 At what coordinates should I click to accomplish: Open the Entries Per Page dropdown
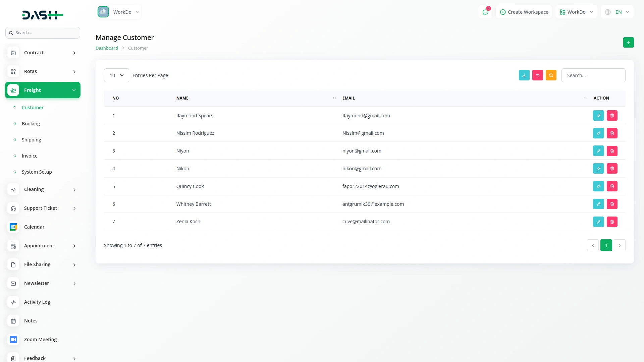click(116, 75)
